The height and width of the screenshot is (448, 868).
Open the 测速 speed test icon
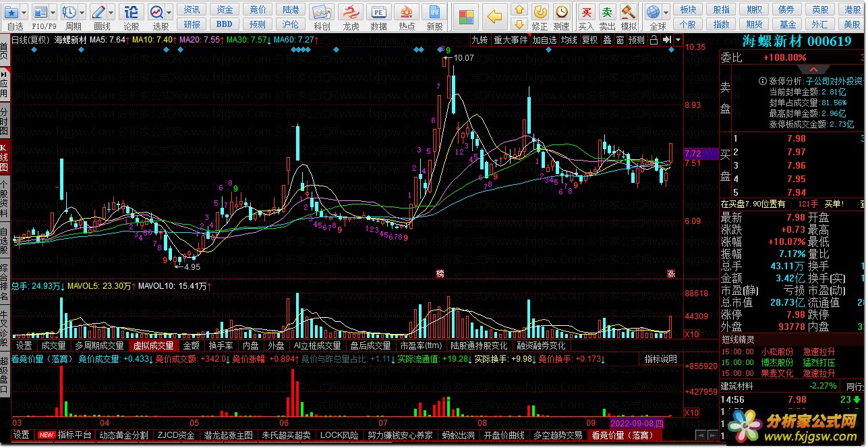coord(561,12)
